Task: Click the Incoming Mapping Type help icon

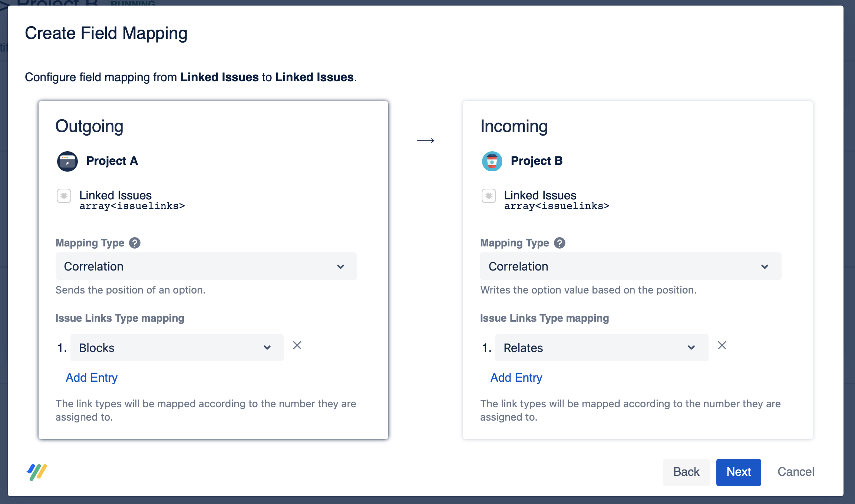Action: click(559, 243)
